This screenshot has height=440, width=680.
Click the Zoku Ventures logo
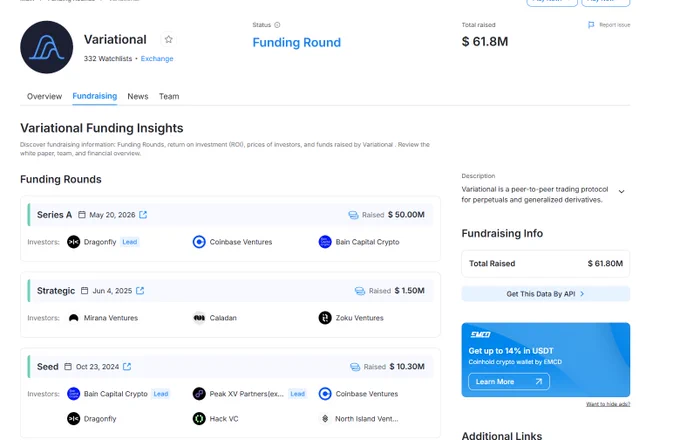[x=325, y=318]
